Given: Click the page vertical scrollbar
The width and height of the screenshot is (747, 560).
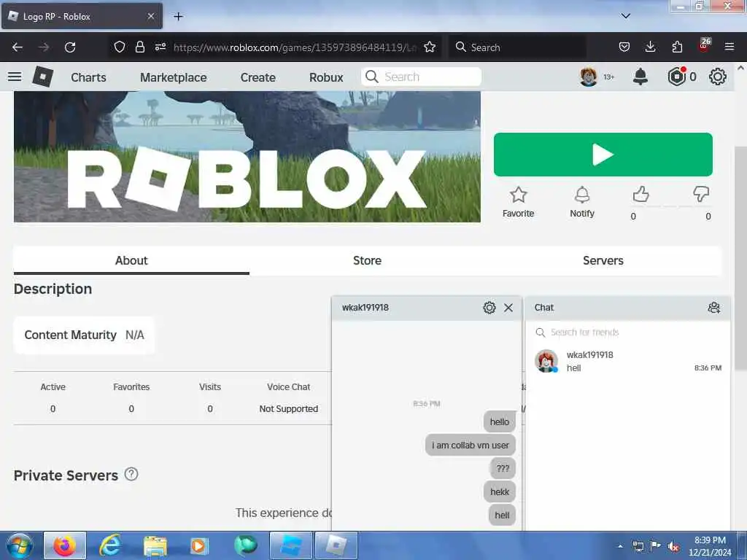Looking at the screenshot, I should (740, 257).
